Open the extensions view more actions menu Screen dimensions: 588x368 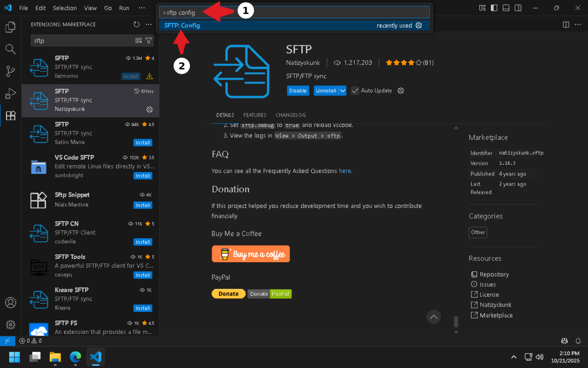148,24
